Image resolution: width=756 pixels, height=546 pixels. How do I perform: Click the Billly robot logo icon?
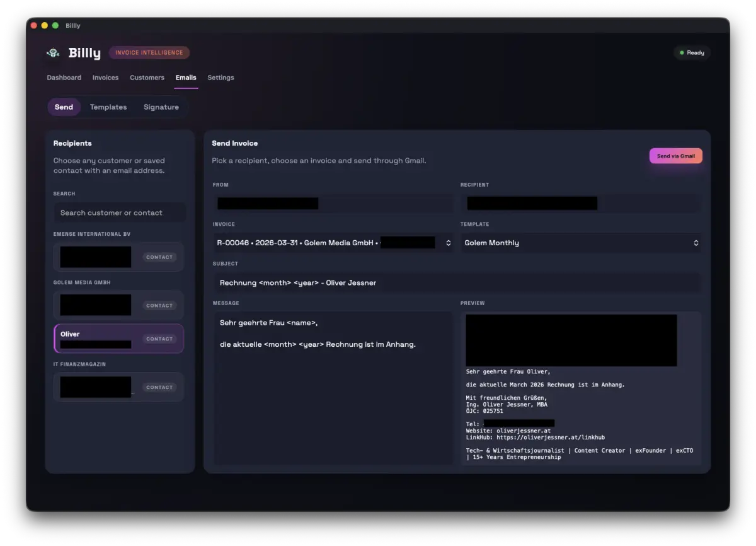click(54, 53)
